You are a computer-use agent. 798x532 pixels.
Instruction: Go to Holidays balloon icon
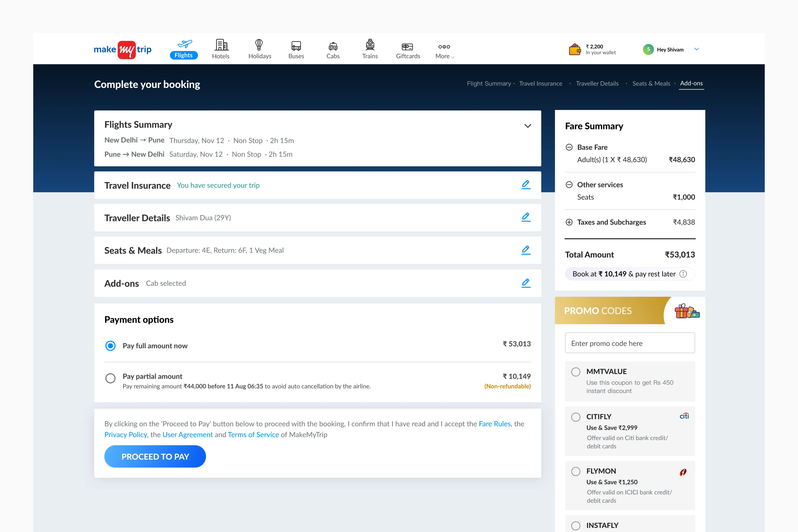[259, 45]
